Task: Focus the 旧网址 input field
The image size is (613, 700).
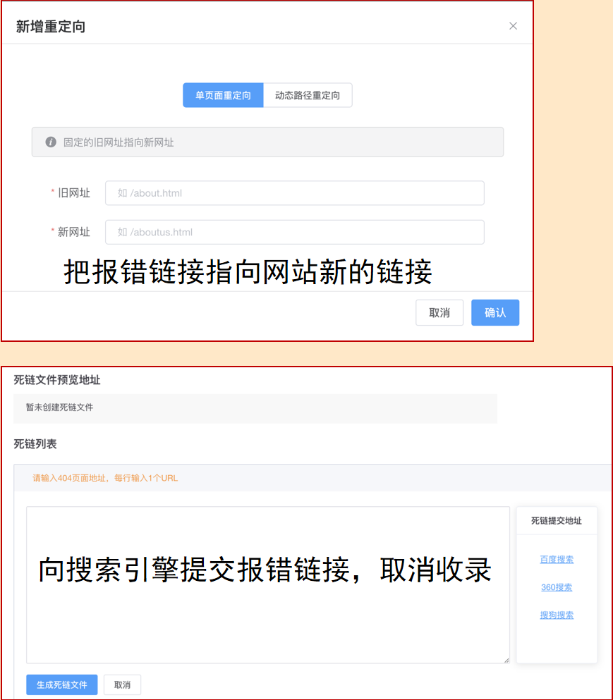Action: [x=294, y=193]
